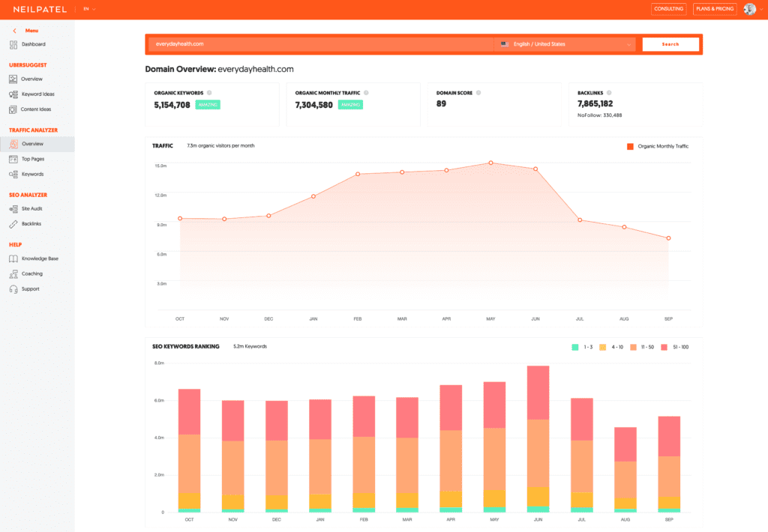Click the Keyword Ideas icon
The image size is (768, 532).
tap(13, 94)
